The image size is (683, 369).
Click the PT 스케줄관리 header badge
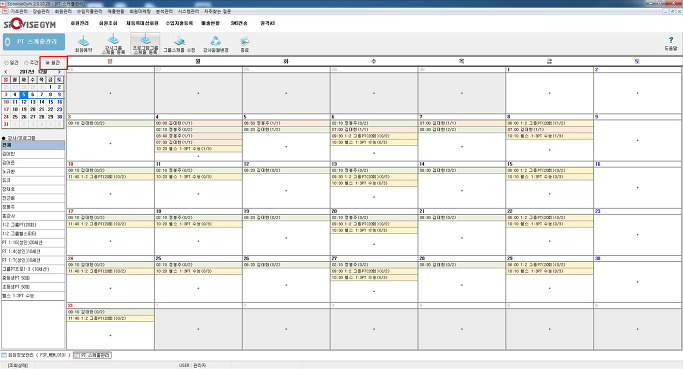pyautogui.click(x=34, y=42)
